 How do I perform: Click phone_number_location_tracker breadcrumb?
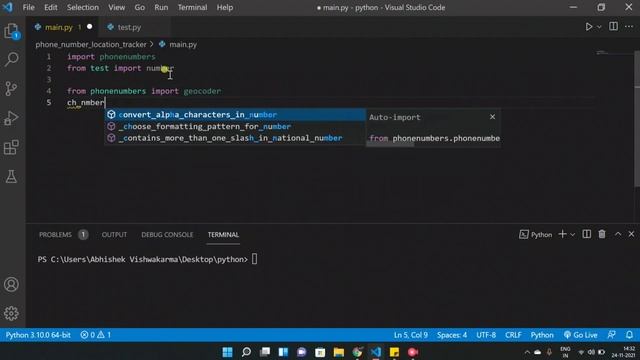[x=91, y=44]
